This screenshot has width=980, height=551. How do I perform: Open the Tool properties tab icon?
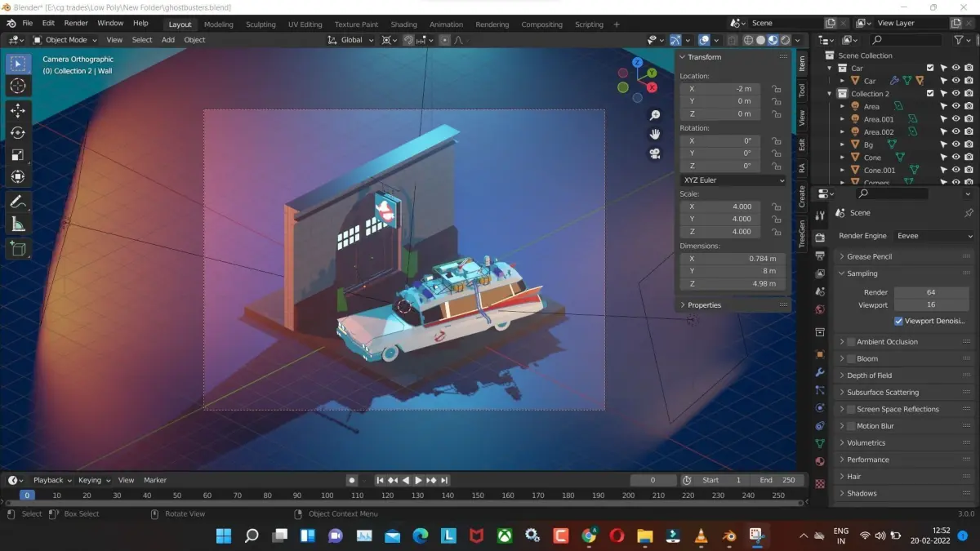pyautogui.click(x=820, y=215)
